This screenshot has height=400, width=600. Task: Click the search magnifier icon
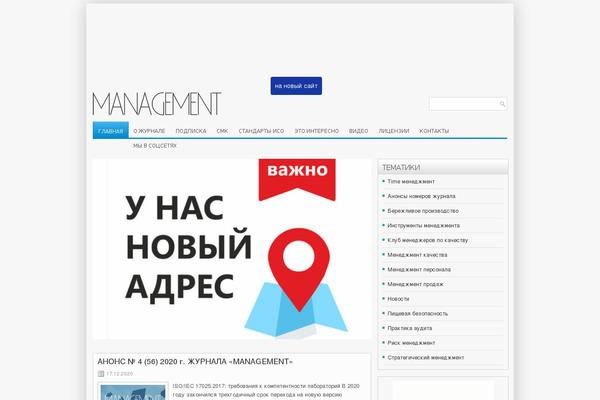pos(502,104)
